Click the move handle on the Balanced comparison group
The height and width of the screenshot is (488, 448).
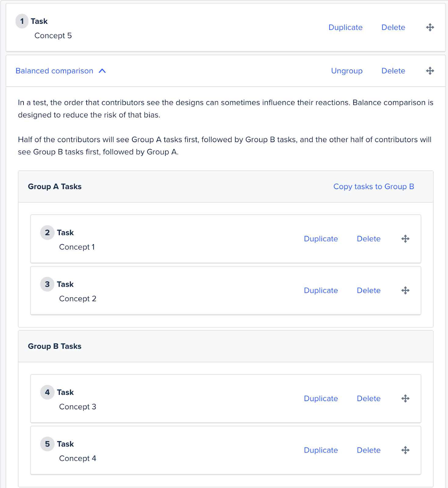click(x=430, y=71)
